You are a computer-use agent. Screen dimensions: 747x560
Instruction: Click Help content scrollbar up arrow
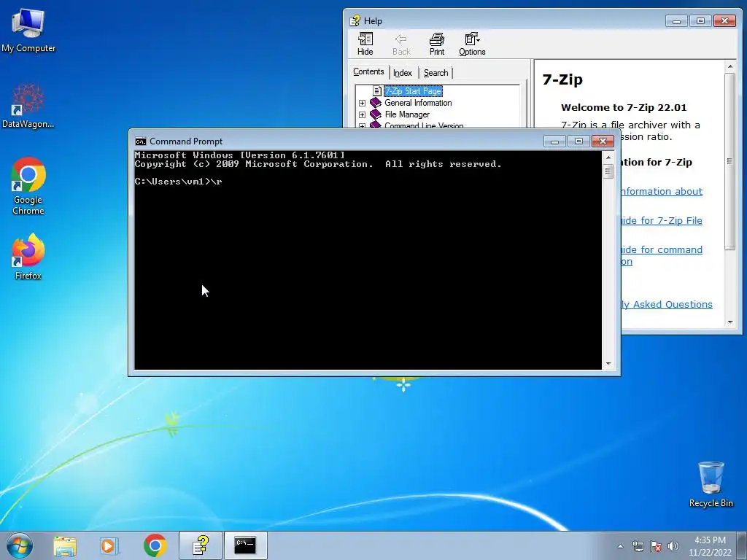pos(729,66)
